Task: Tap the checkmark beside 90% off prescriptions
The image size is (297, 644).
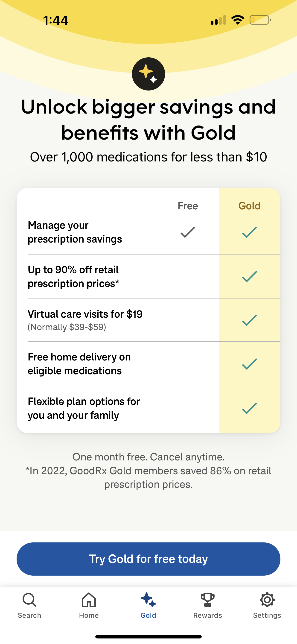Action: click(x=249, y=276)
